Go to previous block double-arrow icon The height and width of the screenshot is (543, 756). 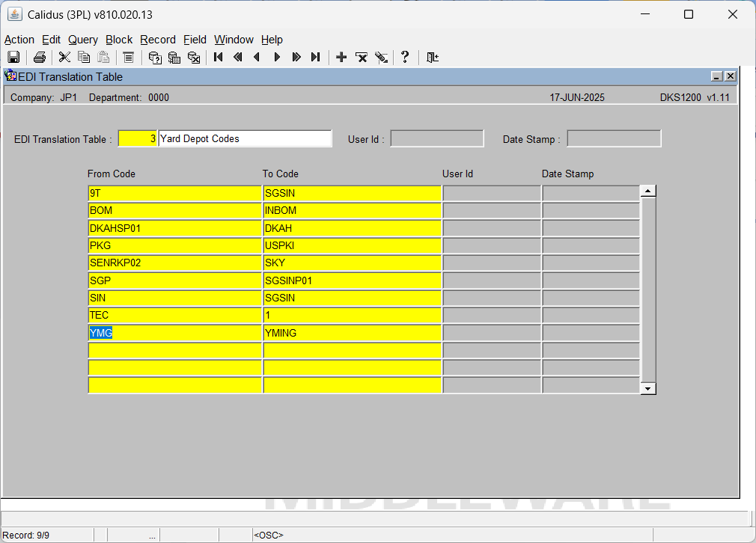click(238, 58)
